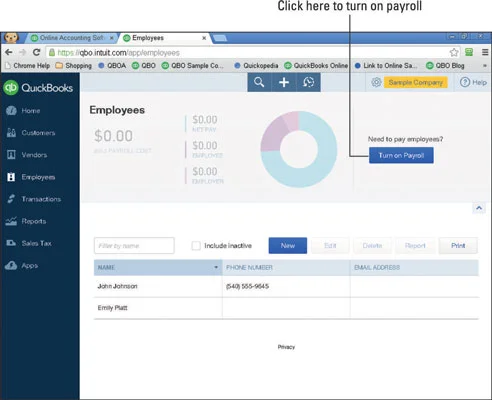Viewport: 492px width, 400px height.
Task: Open the QBO bookmark
Action: [x=144, y=66]
